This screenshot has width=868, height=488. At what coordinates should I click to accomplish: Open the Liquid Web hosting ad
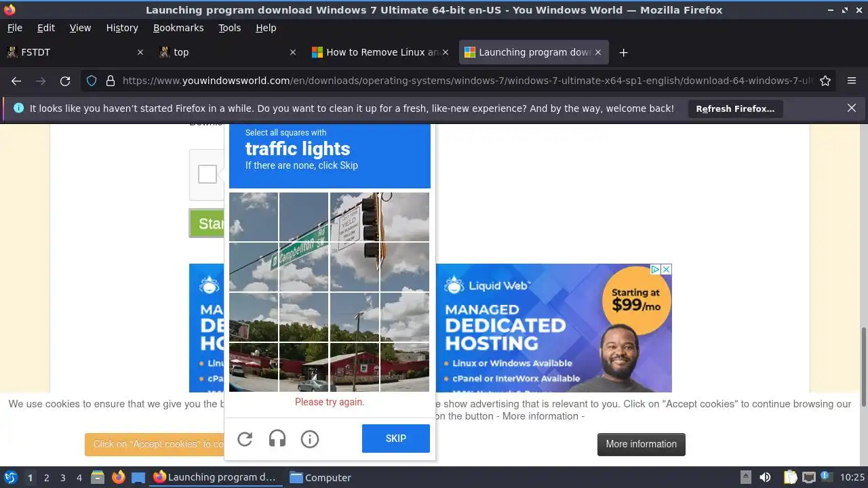(553, 328)
